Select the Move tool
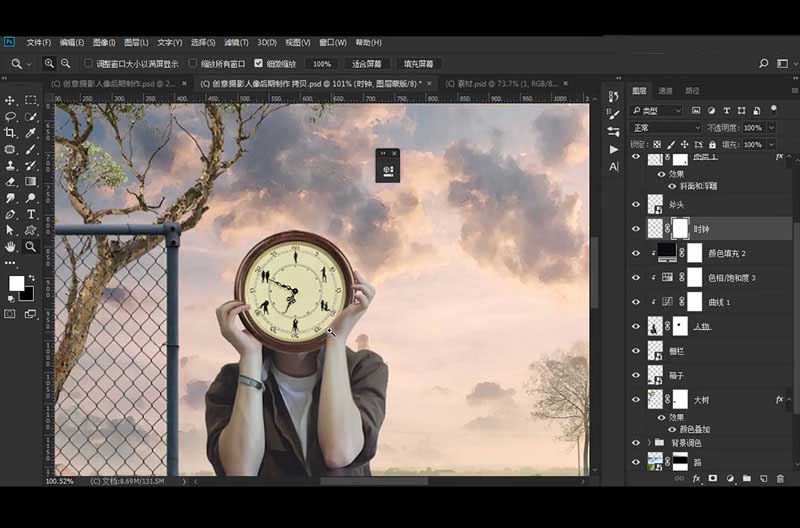Viewport: 800px width, 528px height. (x=10, y=100)
